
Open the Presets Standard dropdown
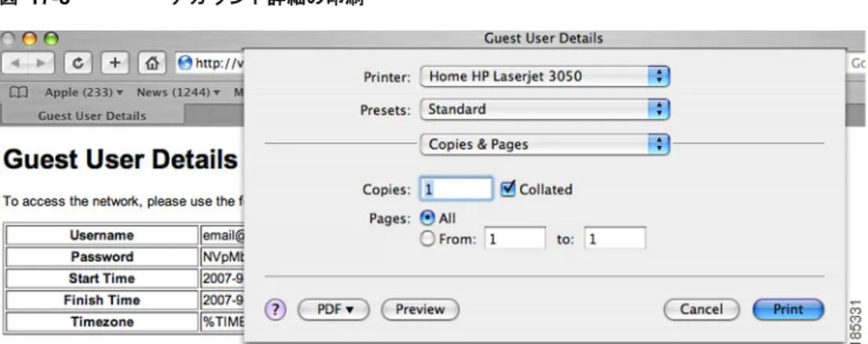coord(546,109)
